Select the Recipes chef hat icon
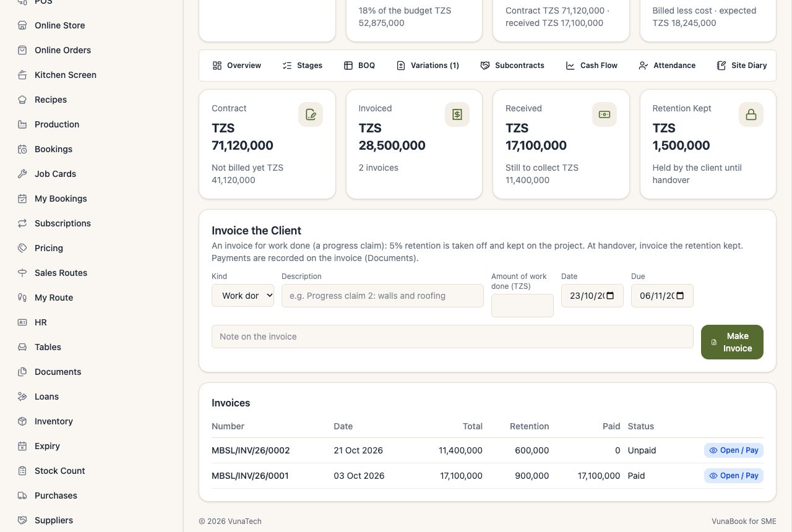Screen dimensions: 792x532 tap(22, 100)
